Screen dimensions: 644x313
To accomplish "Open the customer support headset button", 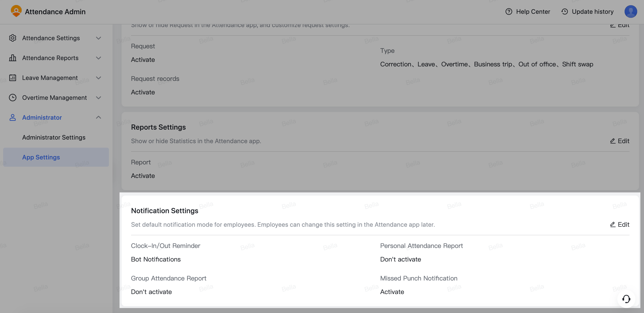I will point(626,299).
